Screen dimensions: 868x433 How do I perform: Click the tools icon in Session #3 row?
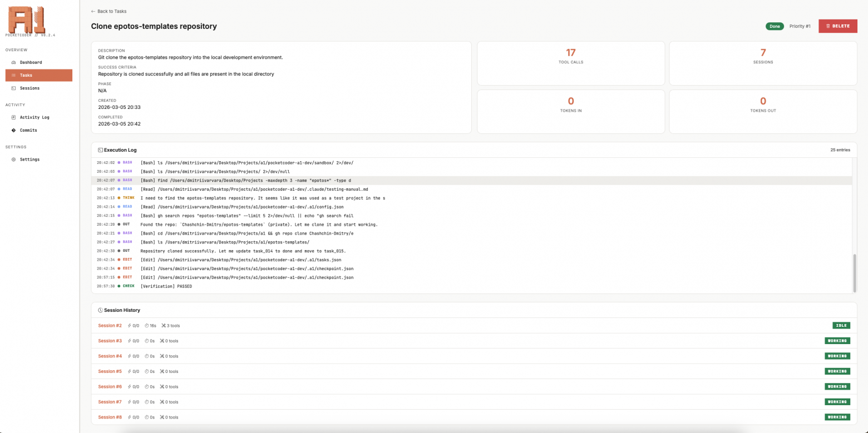coord(162,341)
